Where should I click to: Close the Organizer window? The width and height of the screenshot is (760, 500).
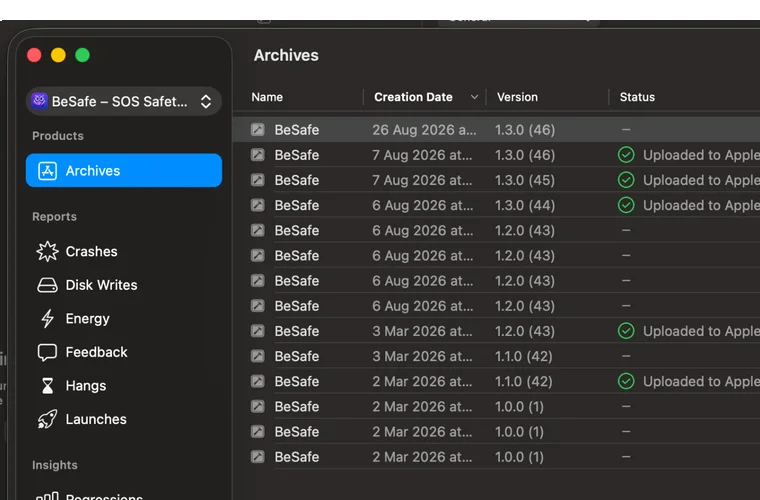point(34,55)
